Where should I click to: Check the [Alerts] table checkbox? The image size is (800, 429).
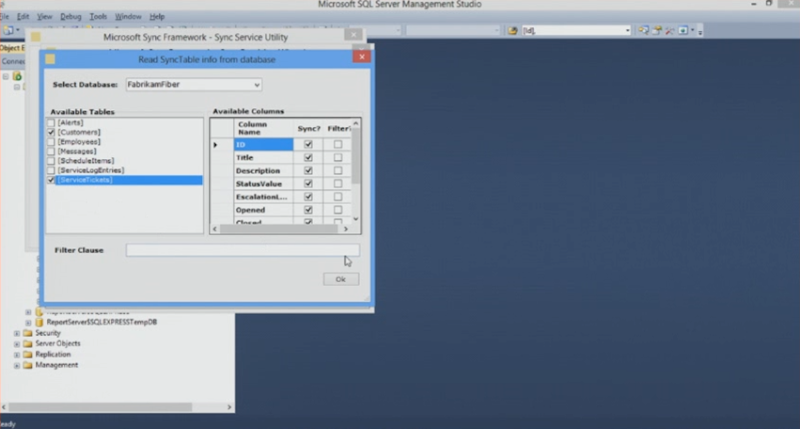pyautogui.click(x=51, y=123)
